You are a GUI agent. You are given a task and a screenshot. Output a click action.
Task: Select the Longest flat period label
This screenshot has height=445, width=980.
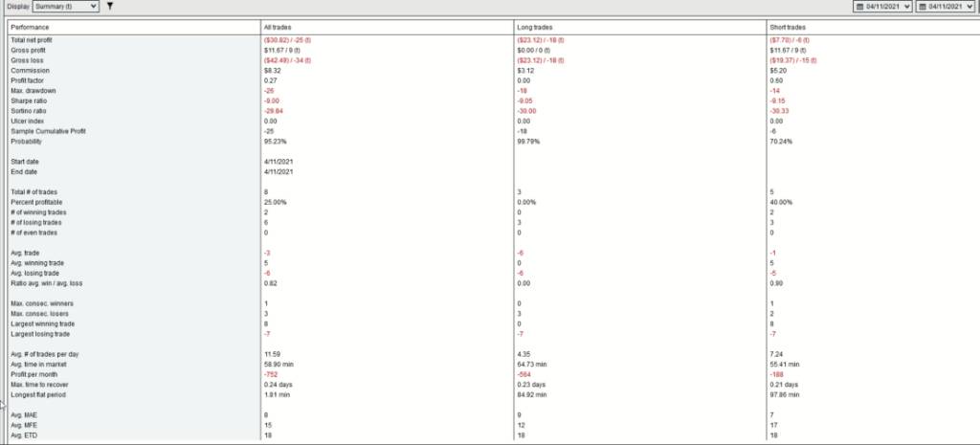tap(38, 394)
